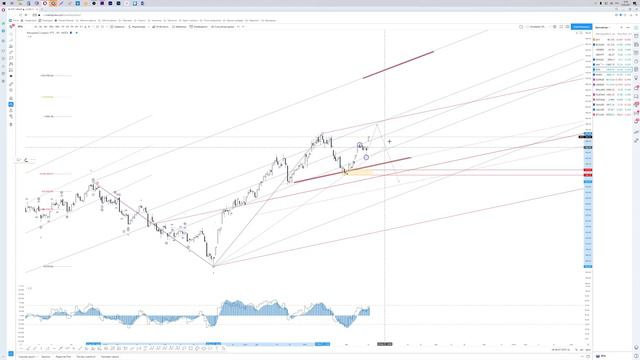Maximize the bottom panel

(588, 357)
